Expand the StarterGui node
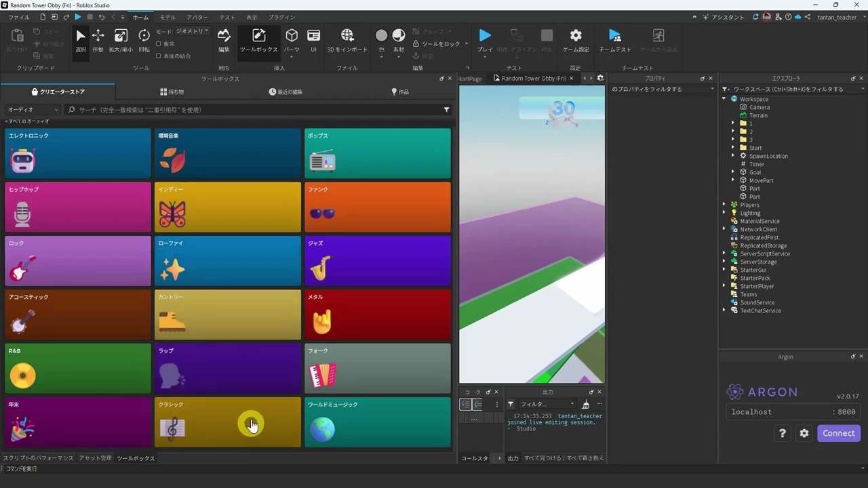 (x=724, y=270)
